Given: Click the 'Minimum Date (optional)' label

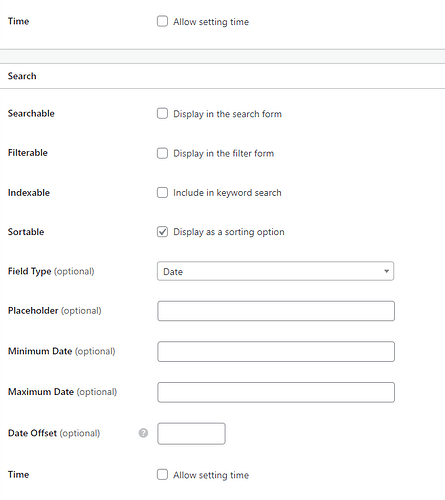Looking at the screenshot, I should click(x=62, y=351).
